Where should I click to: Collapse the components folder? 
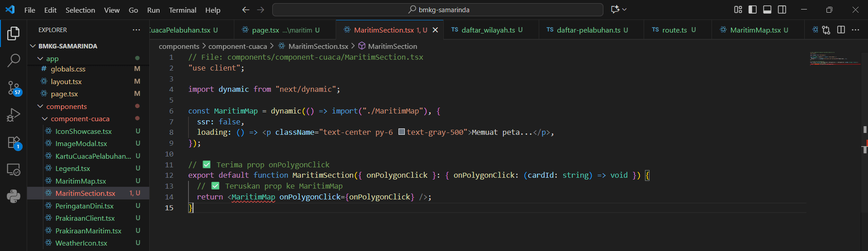click(x=66, y=107)
